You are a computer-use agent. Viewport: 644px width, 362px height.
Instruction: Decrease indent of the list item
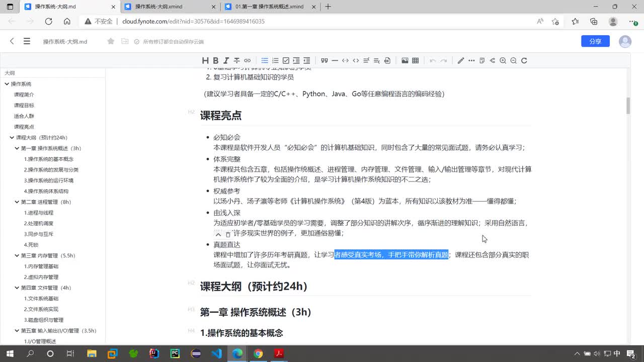click(307, 60)
